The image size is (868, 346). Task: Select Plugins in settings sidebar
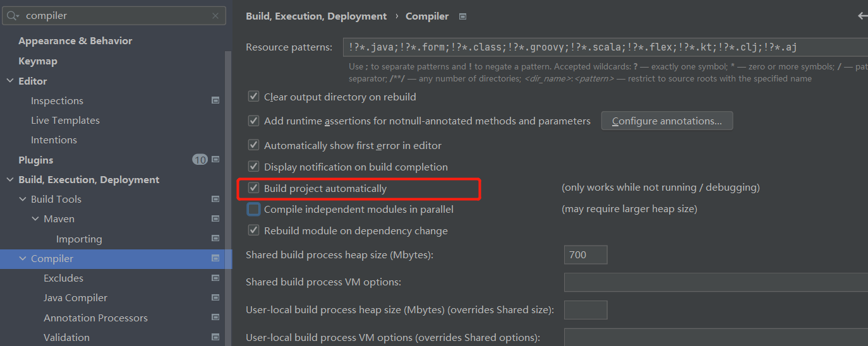click(36, 160)
